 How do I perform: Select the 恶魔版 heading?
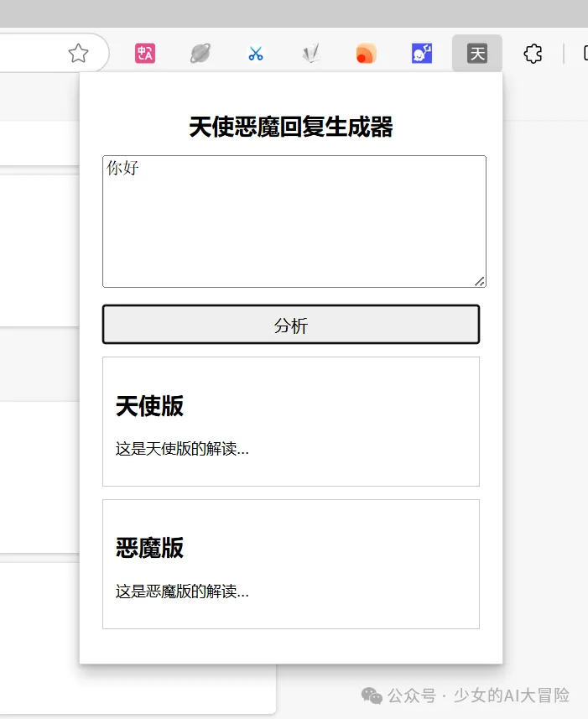(149, 548)
